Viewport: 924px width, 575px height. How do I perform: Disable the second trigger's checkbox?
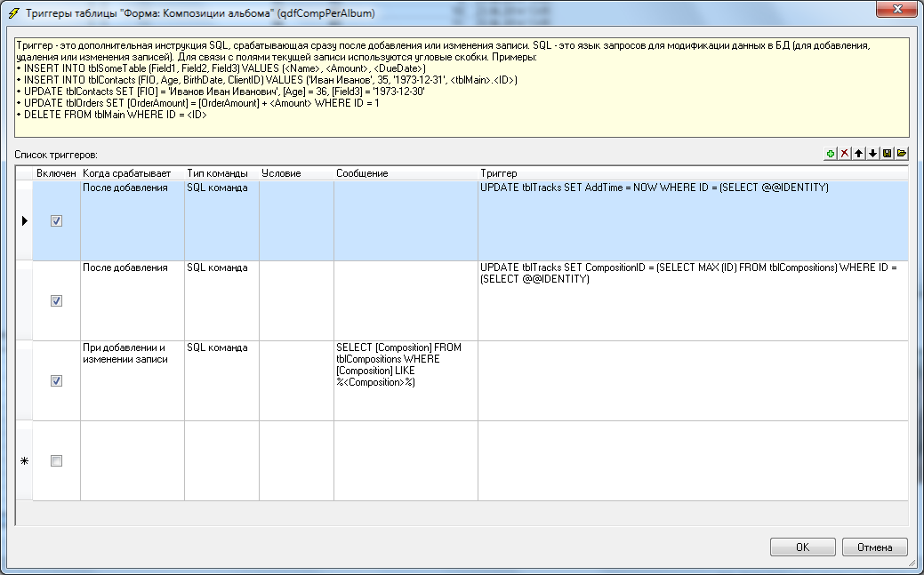pyautogui.click(x=57, y=300)
